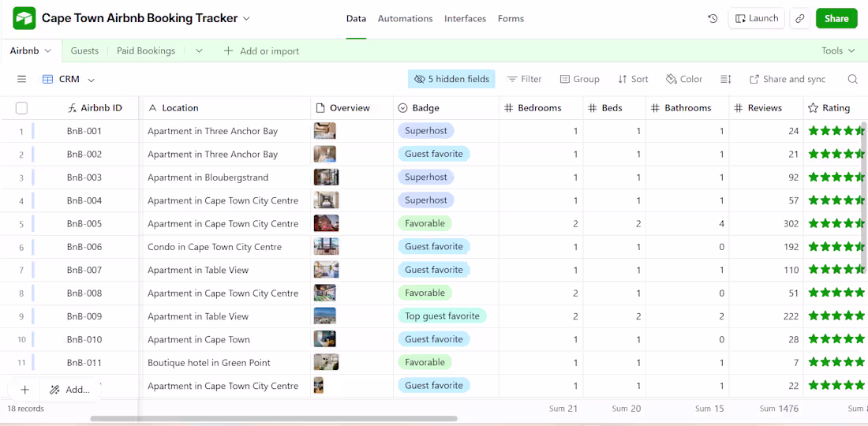Click the Overview column header
The width and height of the screenshot is (868, 426).
click(351, 108)
